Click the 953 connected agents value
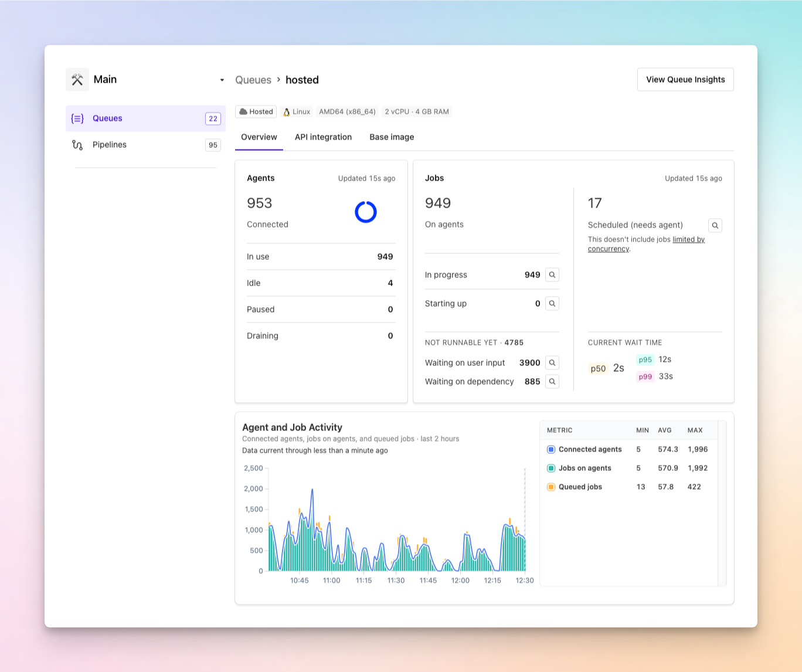The height and width of the screenshot is (672, 802). point(260,203)
